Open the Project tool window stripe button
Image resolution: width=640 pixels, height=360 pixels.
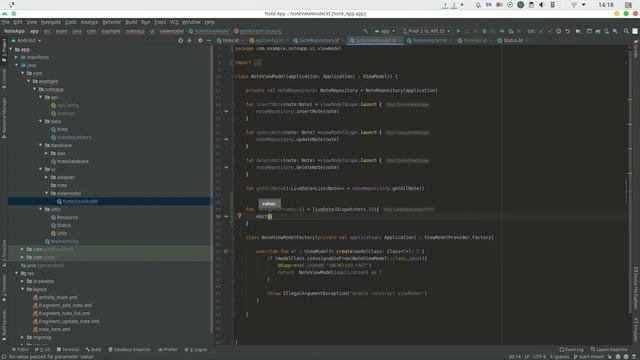(4, 50)
